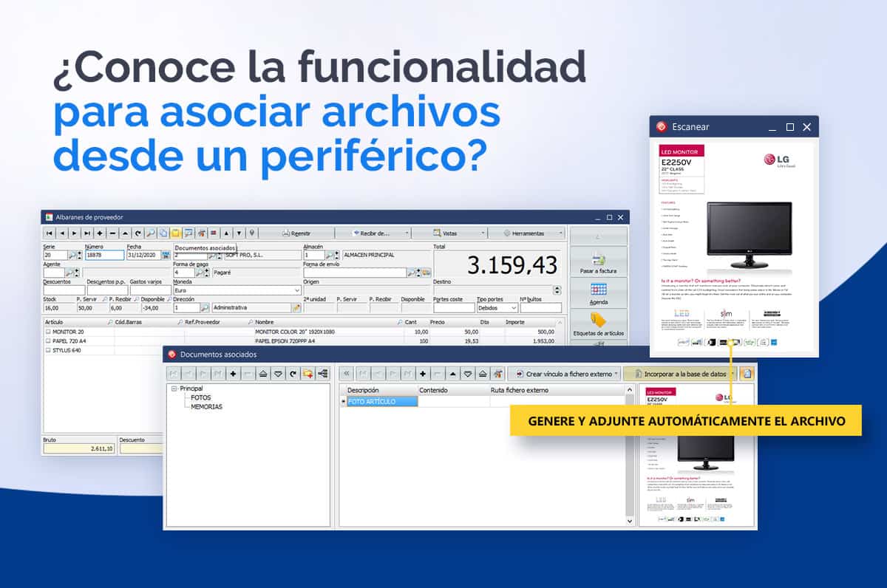Open the Moneda Euro dropdown
This screenshot has height=588, width=887.
click(x=297, y=290)
